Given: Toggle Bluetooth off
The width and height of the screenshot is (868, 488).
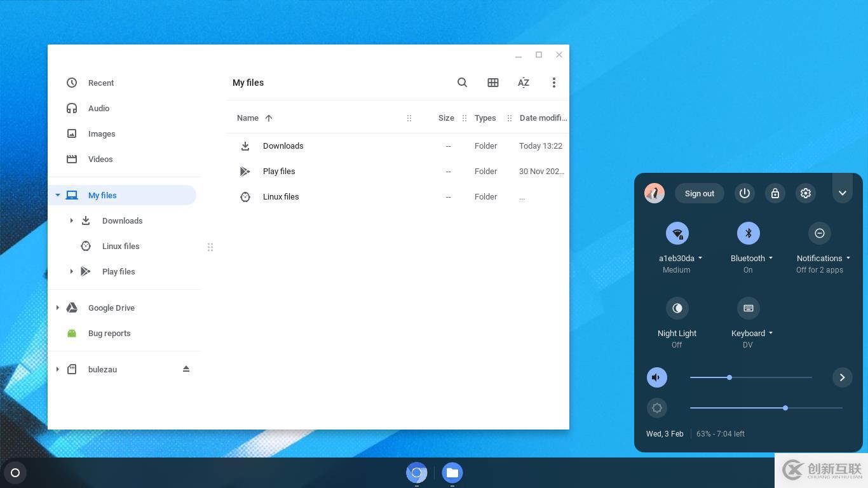Looking at the screenshot, I should (x=749, y=233).
